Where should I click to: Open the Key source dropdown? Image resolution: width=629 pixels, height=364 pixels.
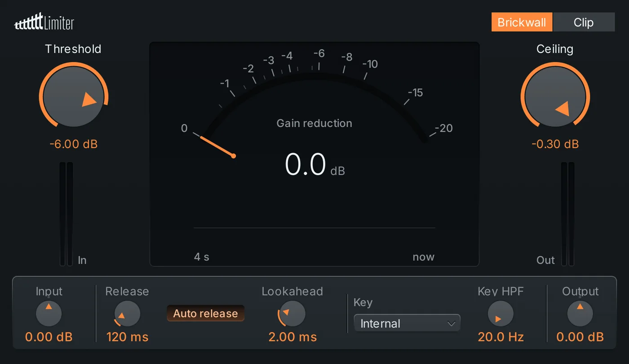coord(407,323)
